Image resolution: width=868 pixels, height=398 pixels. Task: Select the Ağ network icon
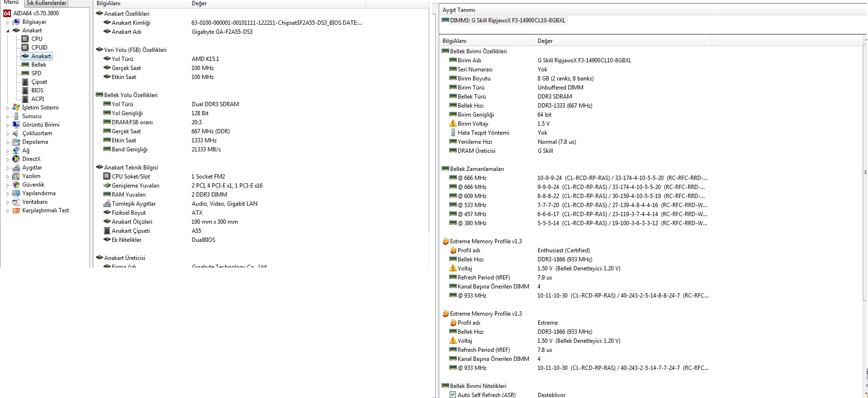pos(16,150)
